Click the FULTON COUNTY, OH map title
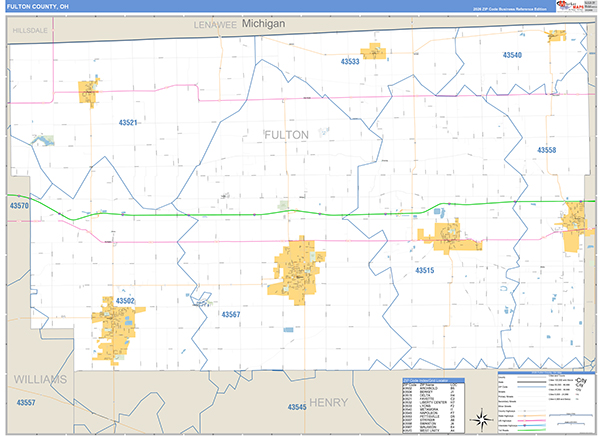The image size is (600, 436). coord(33,6)
